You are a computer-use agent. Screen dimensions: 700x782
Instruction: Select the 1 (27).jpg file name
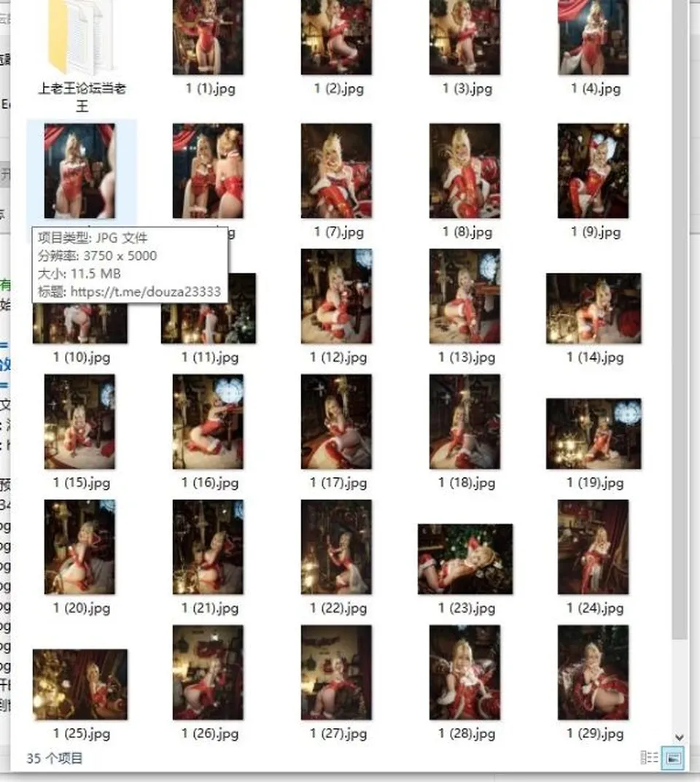pyautogui.click(x=338, y=733)
